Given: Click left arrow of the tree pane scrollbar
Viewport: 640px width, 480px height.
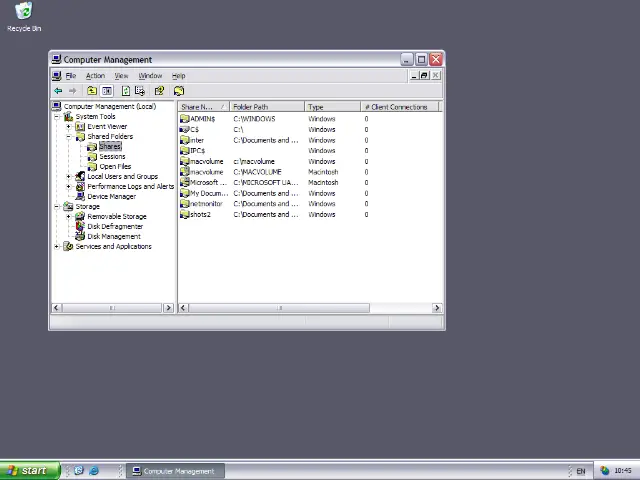Looking at the screenshot, I should coord(56,308).
